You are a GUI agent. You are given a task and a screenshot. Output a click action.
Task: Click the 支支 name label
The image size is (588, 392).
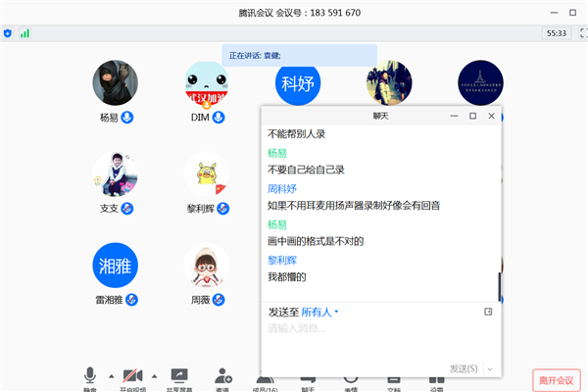pyautogui.click(x=109, y=209)
